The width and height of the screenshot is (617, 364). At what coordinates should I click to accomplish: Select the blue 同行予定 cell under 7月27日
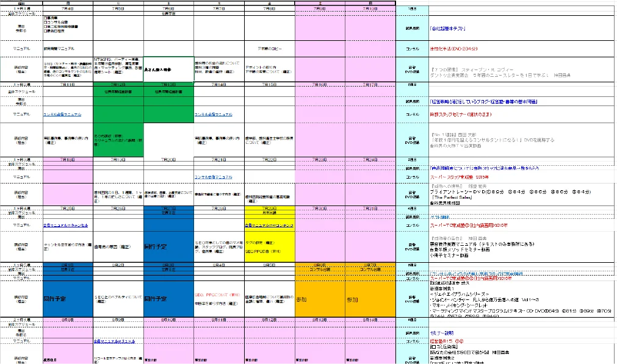[168, 247]
